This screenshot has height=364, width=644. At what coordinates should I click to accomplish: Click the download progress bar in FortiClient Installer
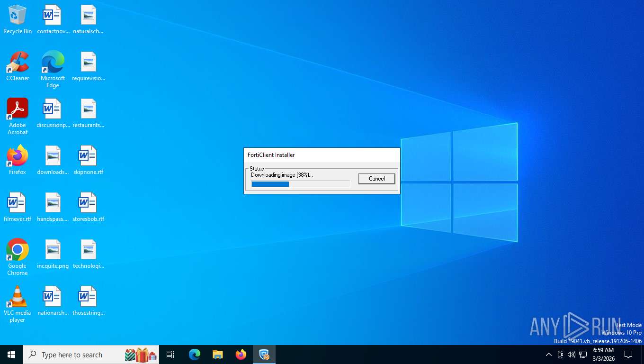(x=301, y=184)
